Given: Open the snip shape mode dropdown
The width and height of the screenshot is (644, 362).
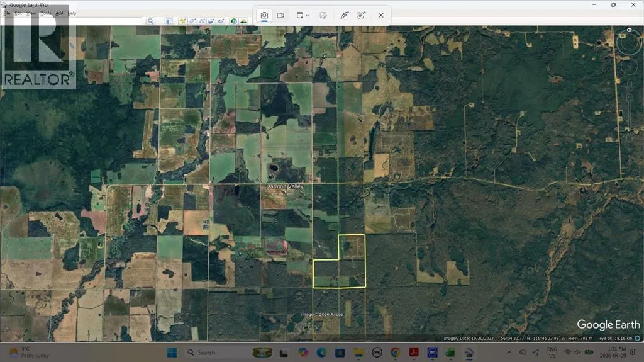Looking at the screenshot, I should pyautogui.click(x=303, y=15).
